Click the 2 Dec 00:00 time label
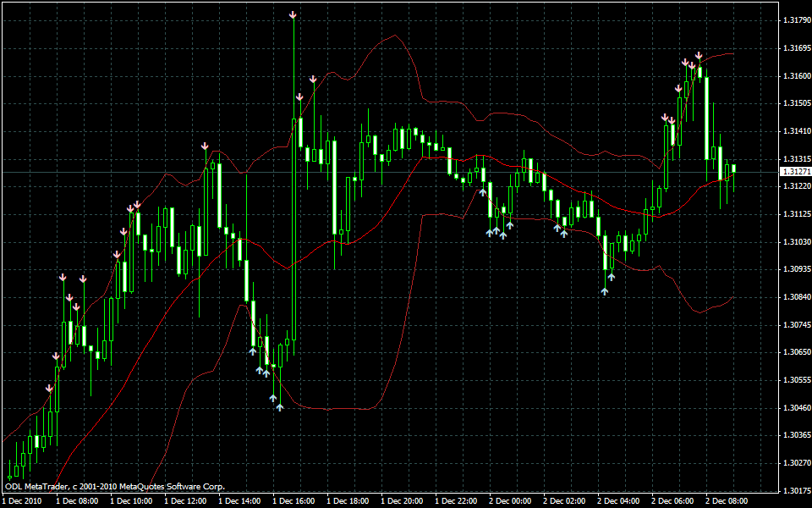 click(x=508, y=501)
